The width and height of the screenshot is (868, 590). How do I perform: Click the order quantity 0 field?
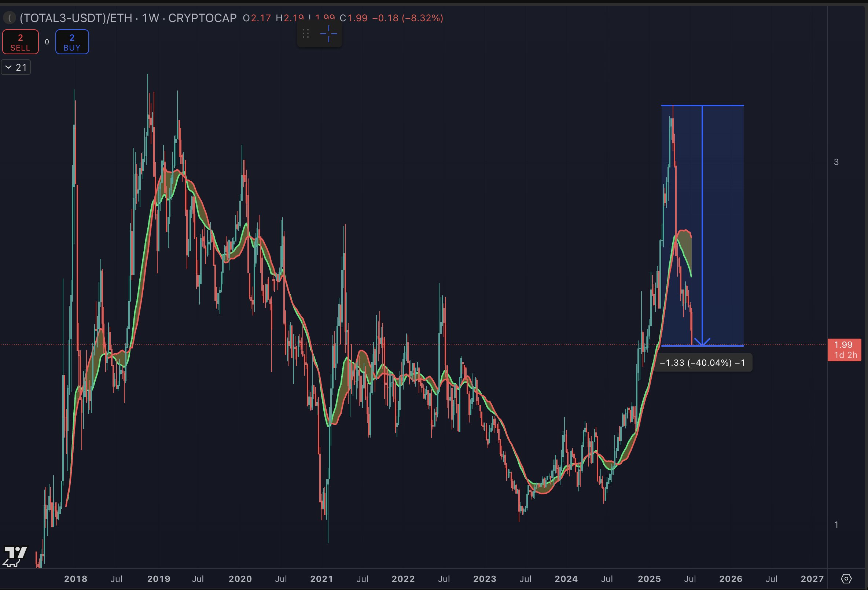(x=47, y=42)
